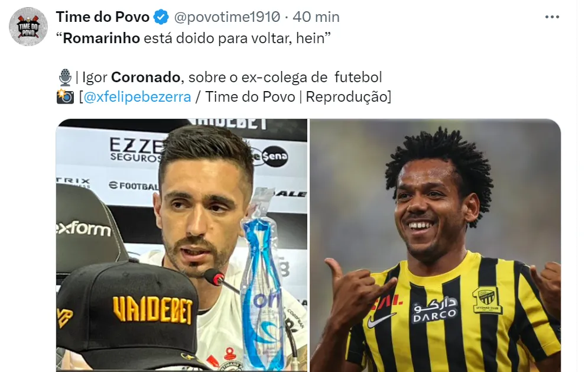The image size is (588, 372).
Task: Open the @xfelipebezerra mention
Action: [137, 97]
